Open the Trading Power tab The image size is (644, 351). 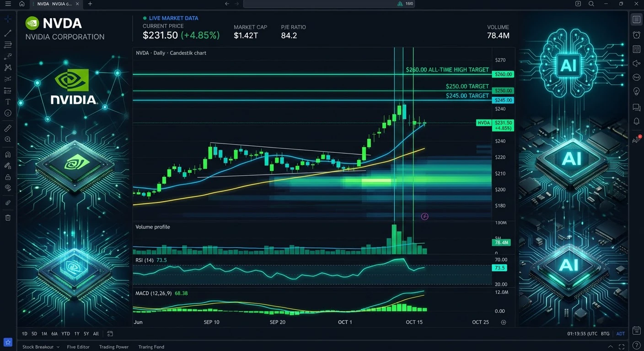(114, 347)
